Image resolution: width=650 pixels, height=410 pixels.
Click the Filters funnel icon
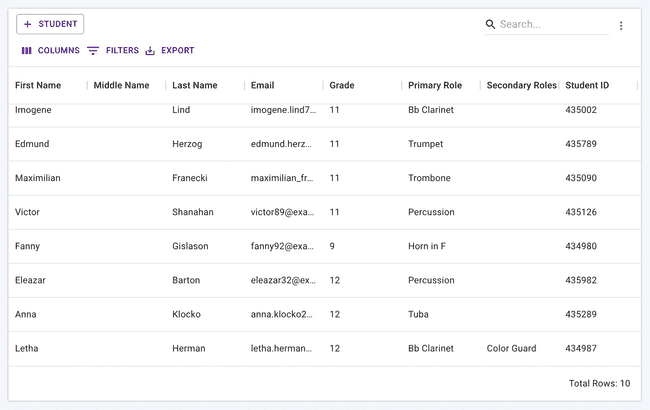coord(93,51)
